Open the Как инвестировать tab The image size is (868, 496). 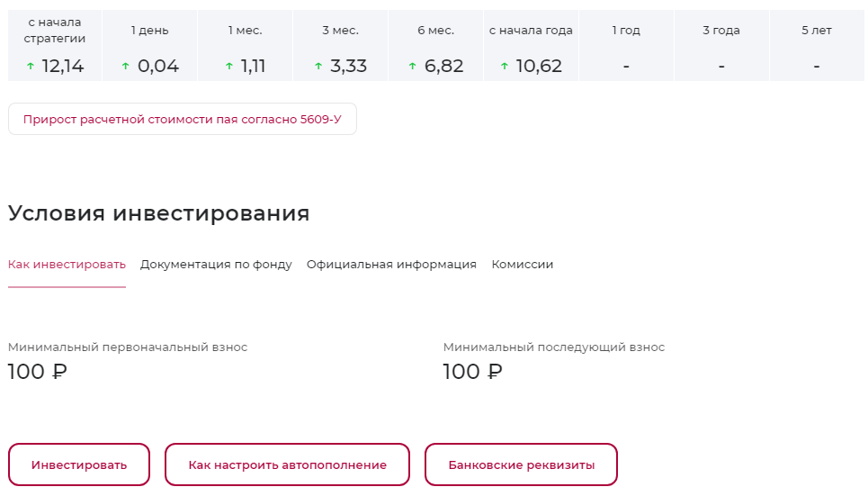point(67,265)
